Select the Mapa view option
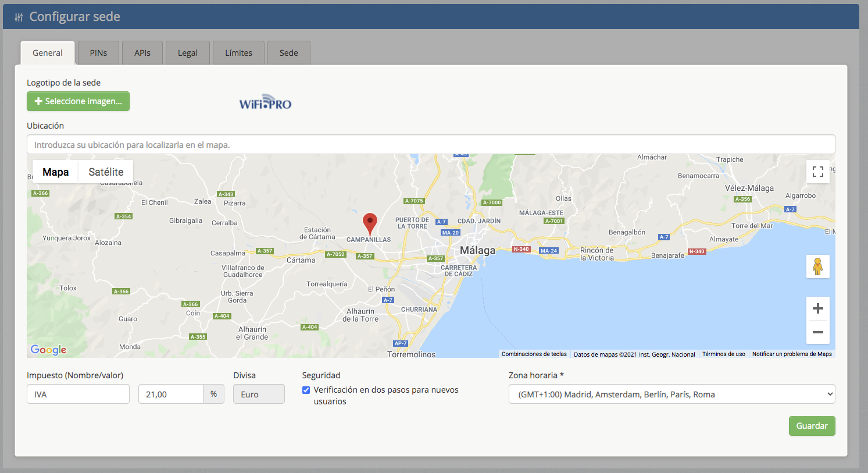Screen dimensions: 868x473 coord(56,172)
